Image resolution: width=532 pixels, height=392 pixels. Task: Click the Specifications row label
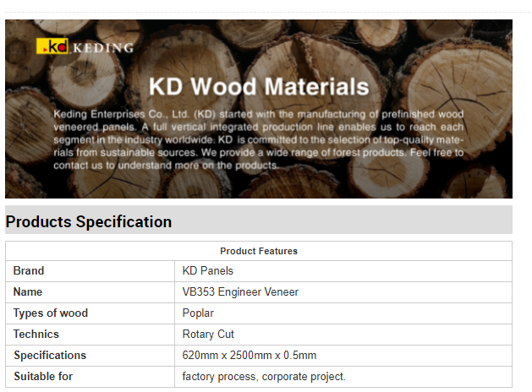50,356
